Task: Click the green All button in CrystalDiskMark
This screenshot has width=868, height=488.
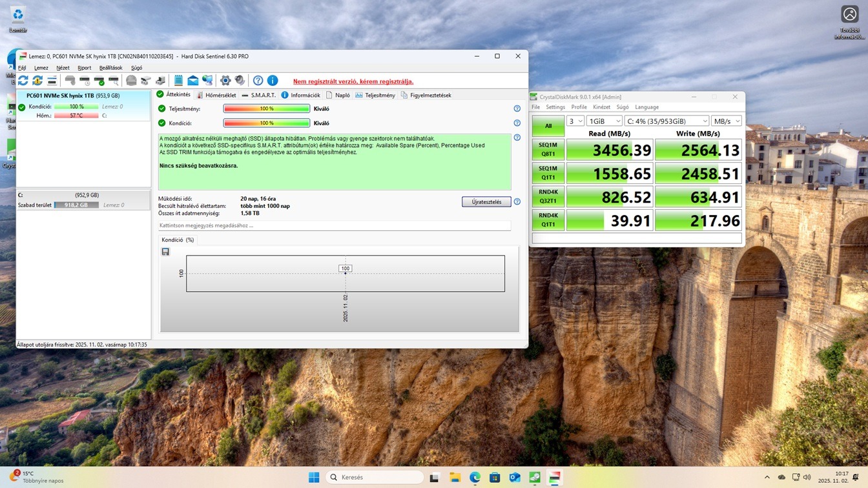Action: pyautogui.click(x=548, y=126)
